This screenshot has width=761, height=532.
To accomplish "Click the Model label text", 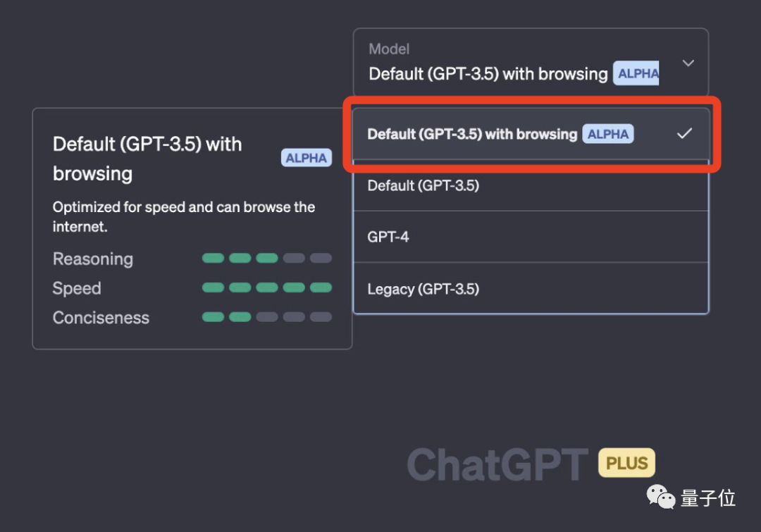I will (388, 49).
